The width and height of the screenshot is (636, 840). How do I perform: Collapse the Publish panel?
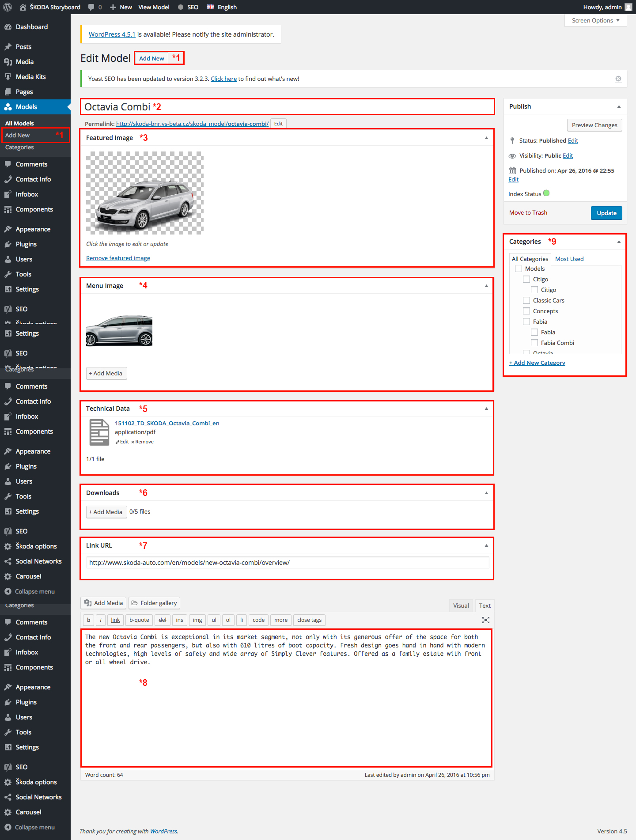[x=619, y=106]
